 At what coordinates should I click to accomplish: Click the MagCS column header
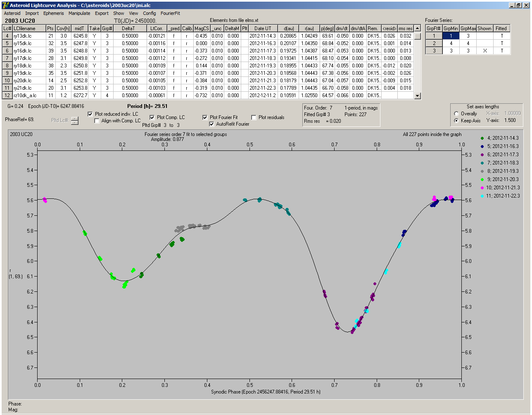[202, 29]
